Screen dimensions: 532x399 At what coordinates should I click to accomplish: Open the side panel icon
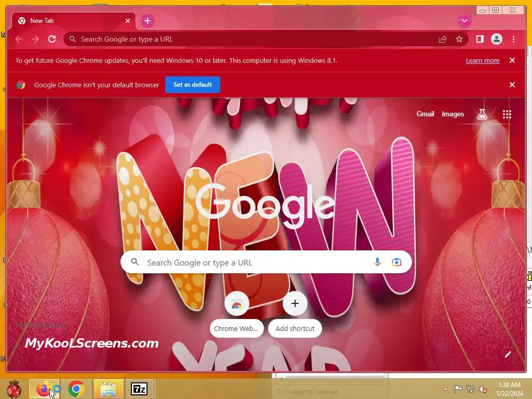(x=480, y=39)
